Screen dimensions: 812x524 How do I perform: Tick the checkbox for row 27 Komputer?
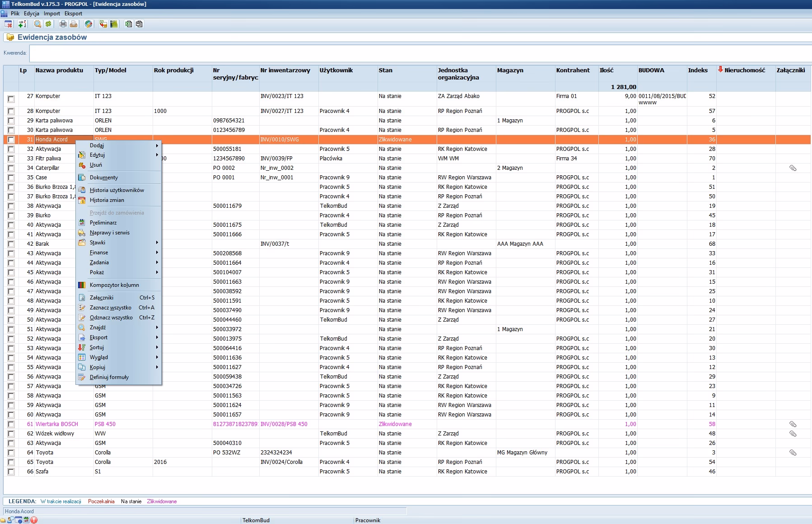pyautogui.click(x=11, y=98)
